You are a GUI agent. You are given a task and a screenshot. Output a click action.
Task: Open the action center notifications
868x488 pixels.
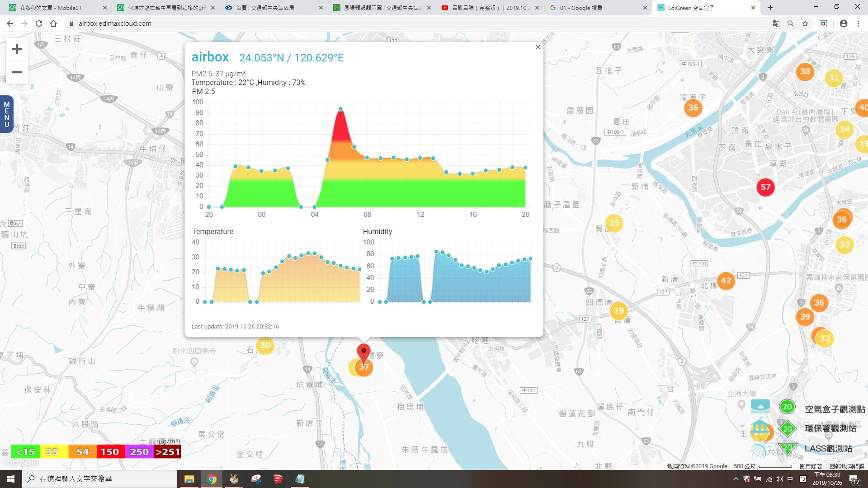click(854, 479)
